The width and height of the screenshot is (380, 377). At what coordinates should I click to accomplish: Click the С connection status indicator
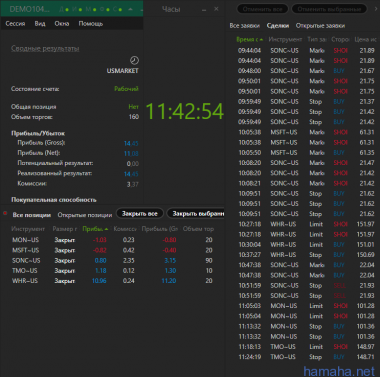pyautogui.click(x=118, y=9)
